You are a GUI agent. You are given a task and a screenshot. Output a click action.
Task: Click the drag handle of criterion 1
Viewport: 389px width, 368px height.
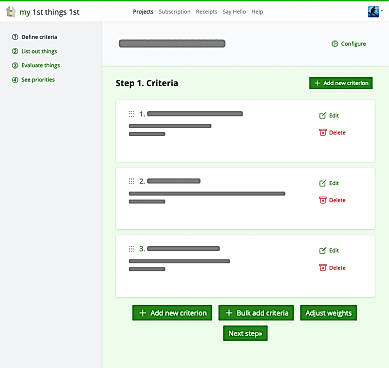132,114
